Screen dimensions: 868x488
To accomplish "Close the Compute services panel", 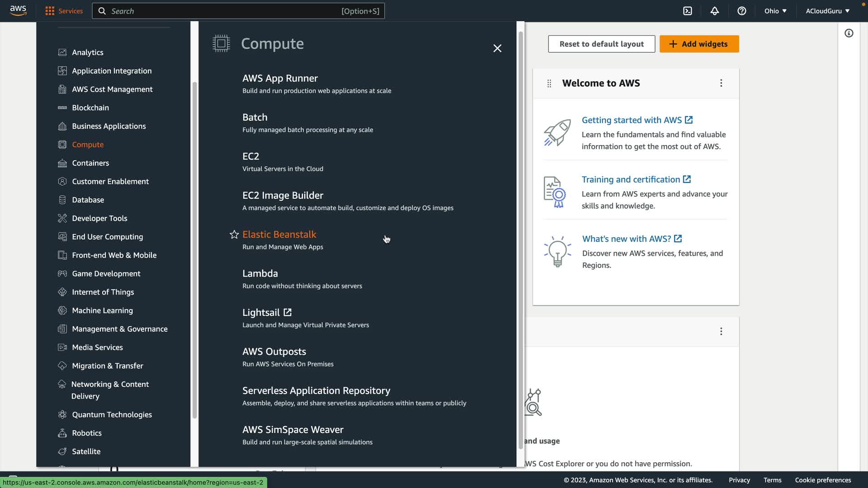I will pos(497,48).
